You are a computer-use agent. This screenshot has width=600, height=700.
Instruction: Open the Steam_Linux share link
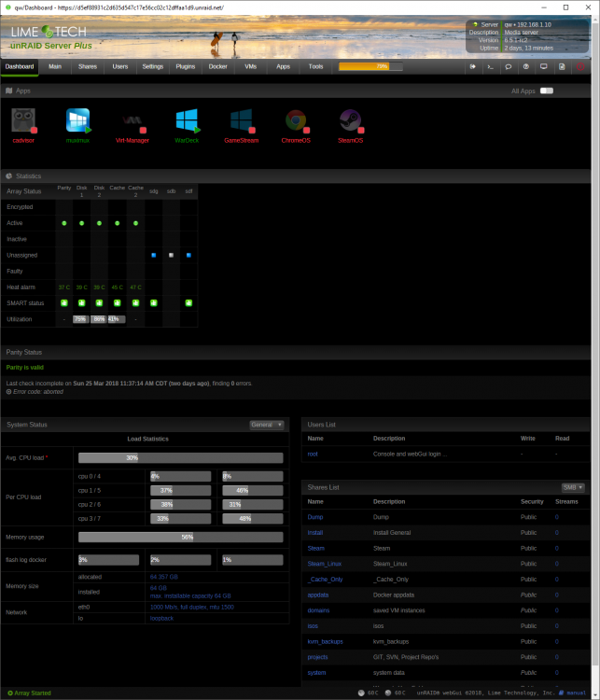click(325, 564)
